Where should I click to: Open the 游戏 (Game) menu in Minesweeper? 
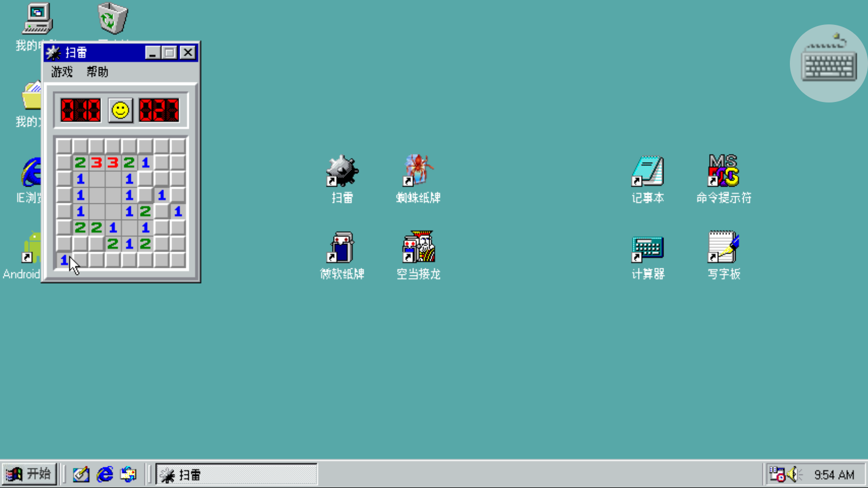pyautogui.click(x=61, y=72)
